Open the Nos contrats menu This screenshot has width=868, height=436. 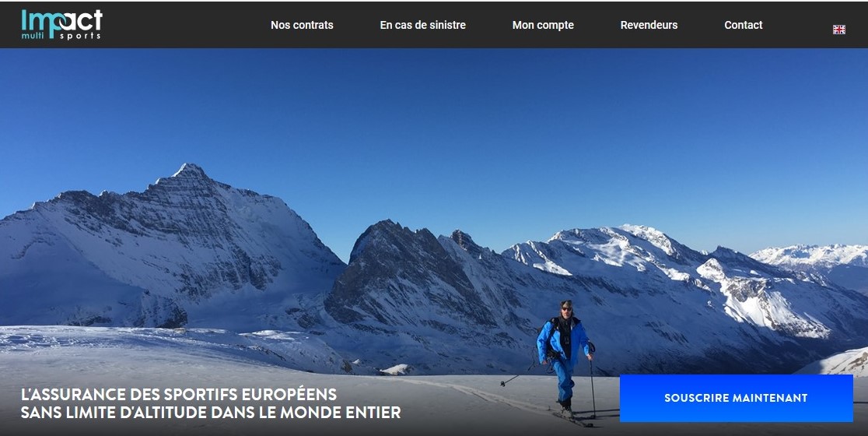302,25
